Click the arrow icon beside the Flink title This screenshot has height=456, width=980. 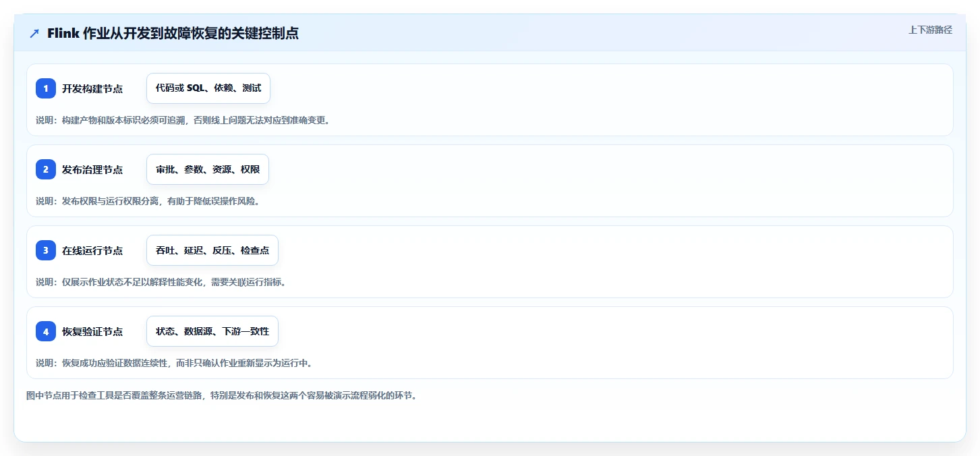[x=34, y=33]
